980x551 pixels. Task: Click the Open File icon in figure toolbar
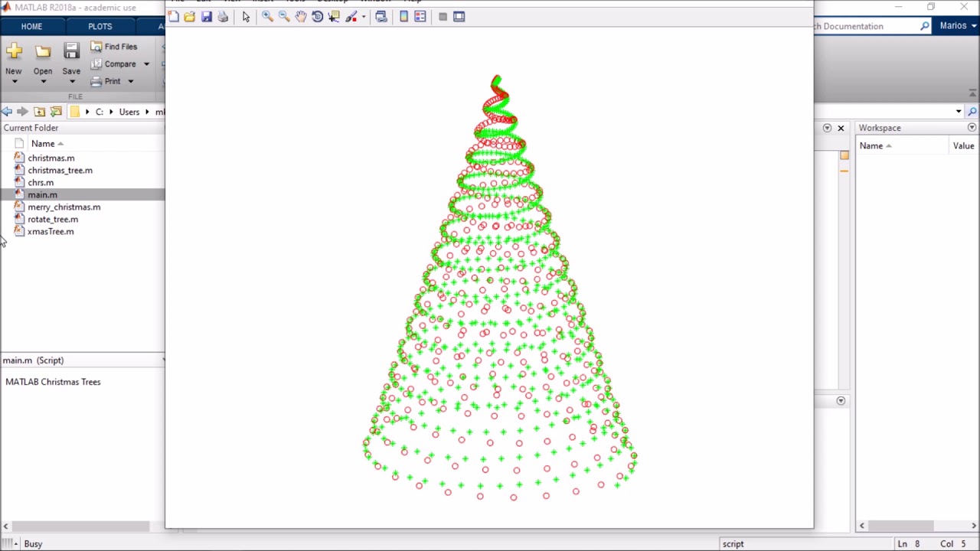pos(190,17)
